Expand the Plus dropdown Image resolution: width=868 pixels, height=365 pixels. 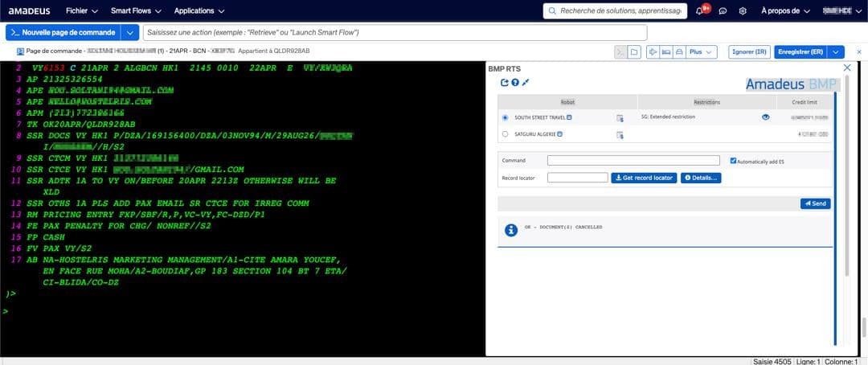[x=702, y=51]
